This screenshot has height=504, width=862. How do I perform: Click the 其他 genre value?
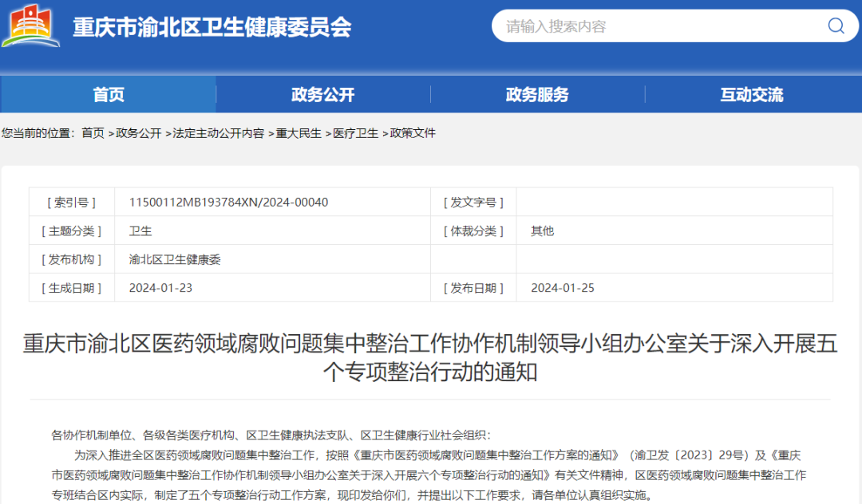(x=542, y=230)
